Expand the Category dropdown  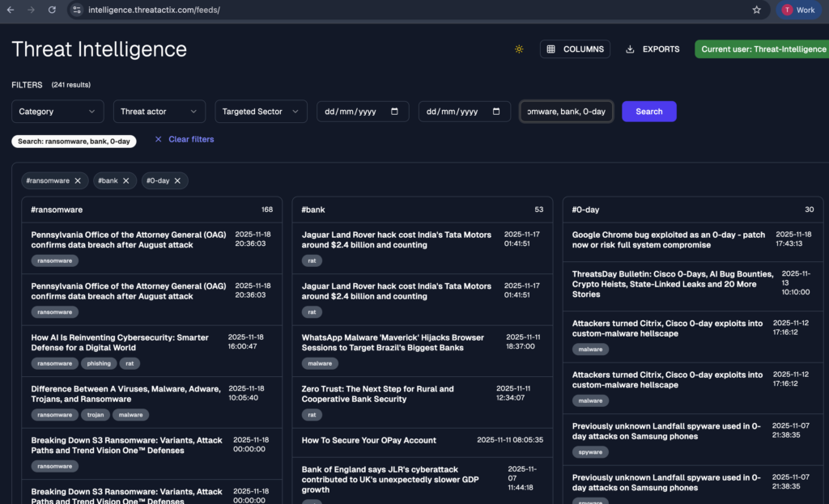57,112
